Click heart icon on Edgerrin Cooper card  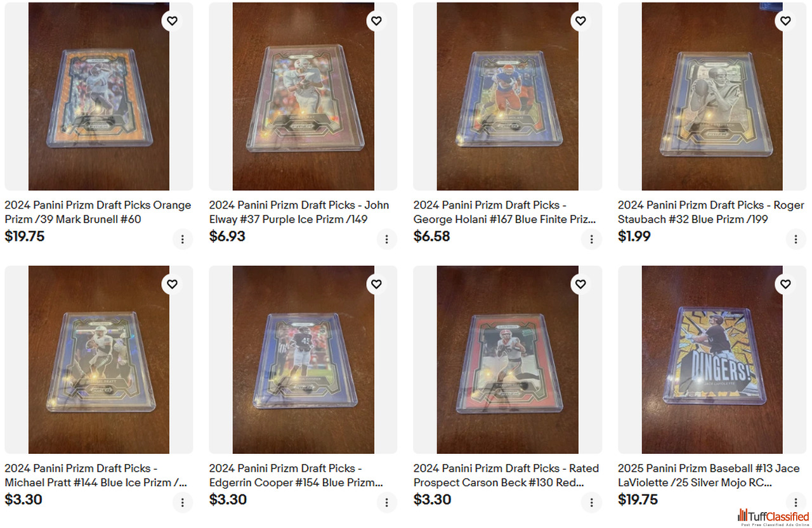point(376,284)
